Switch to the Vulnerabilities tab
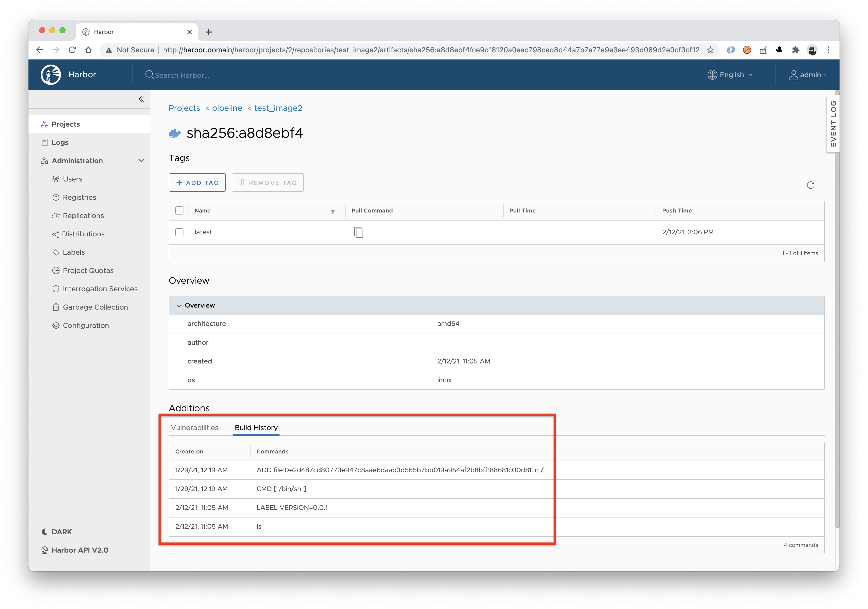Viewport: 868px width, 609px height. click(x=195, y=428)
